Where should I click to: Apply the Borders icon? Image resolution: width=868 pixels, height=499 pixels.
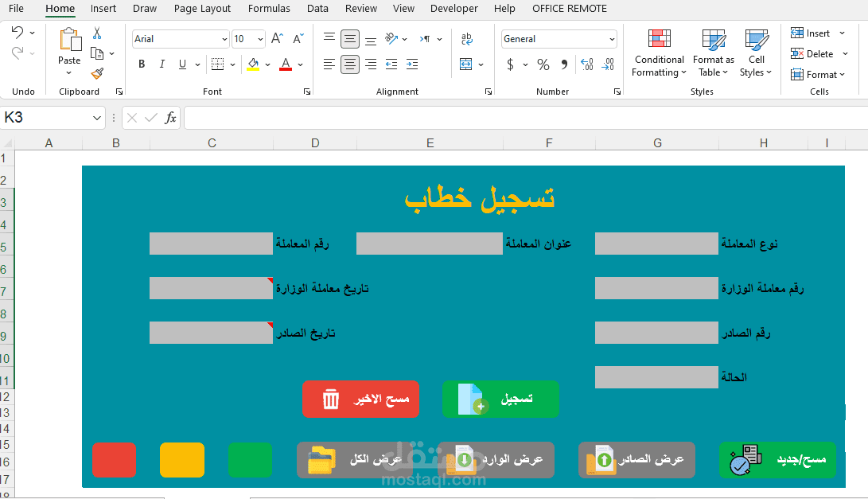tap(217, 64)
